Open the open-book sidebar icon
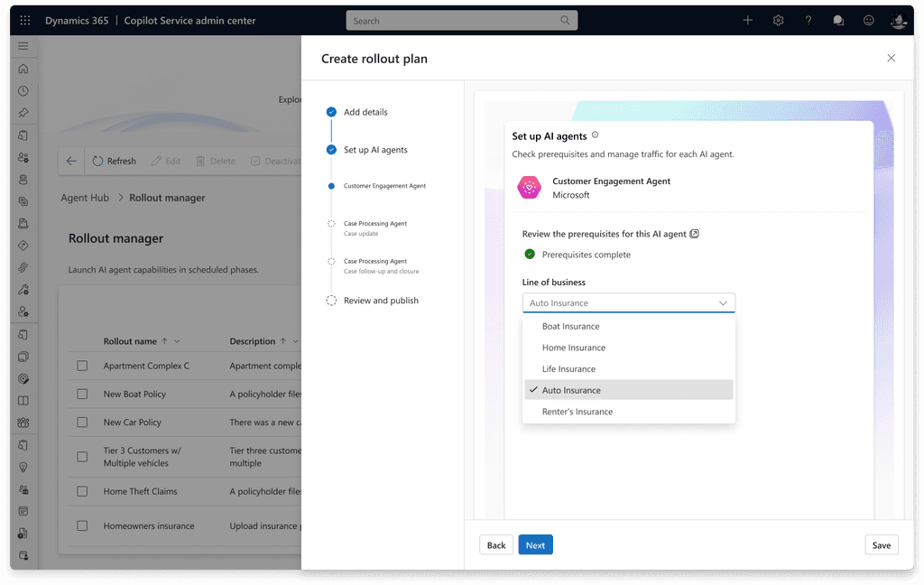 pos(23,401)
